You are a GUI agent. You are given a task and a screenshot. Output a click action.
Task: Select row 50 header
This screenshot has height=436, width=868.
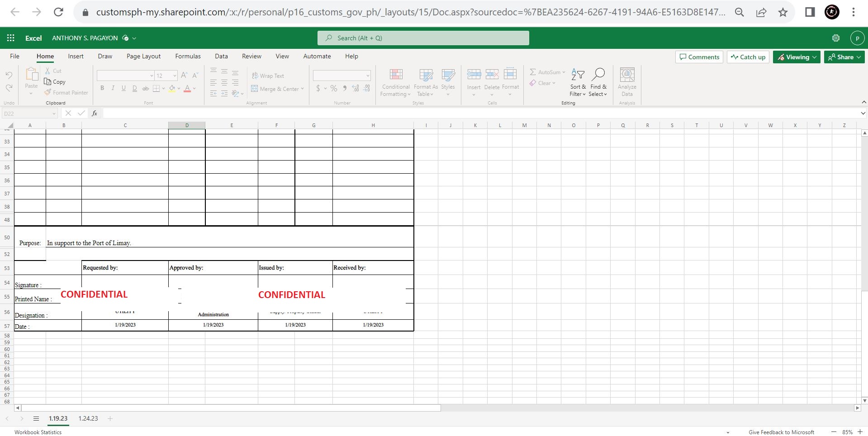7,237
